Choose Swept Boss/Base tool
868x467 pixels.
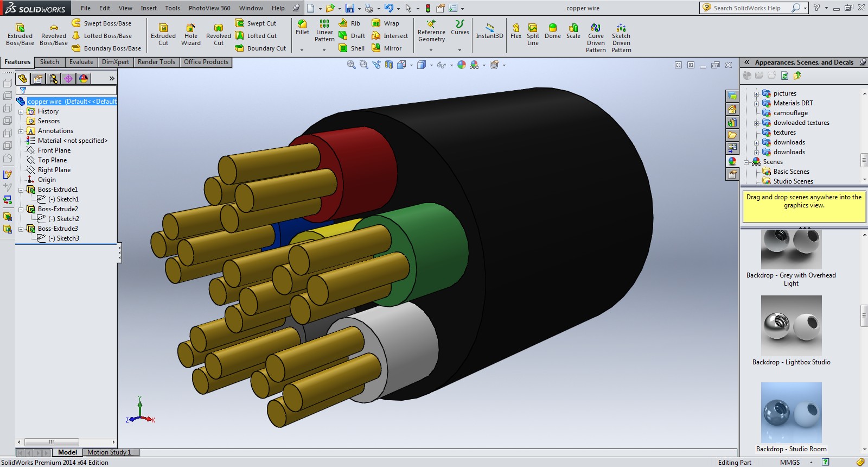101,23
